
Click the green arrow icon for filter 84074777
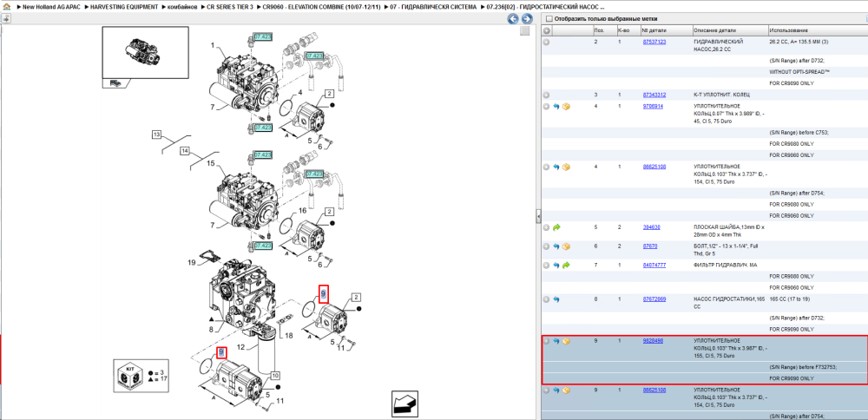[x=566, y=266]
